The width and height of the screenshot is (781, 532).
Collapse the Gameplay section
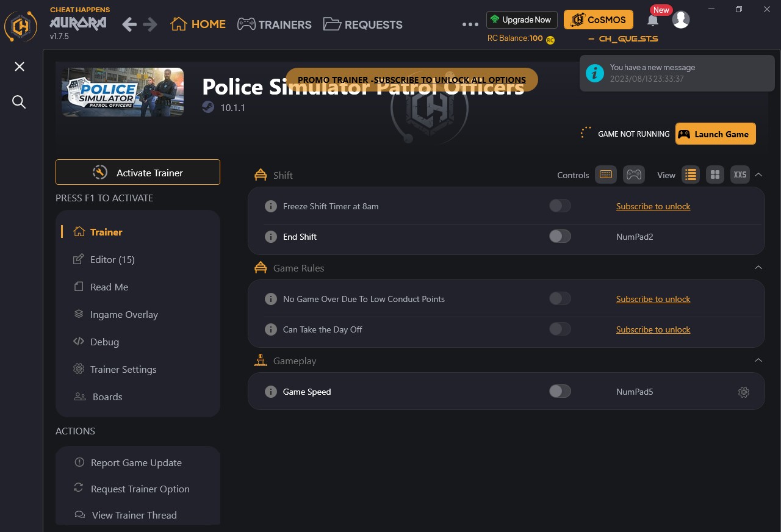coord(758,360)
